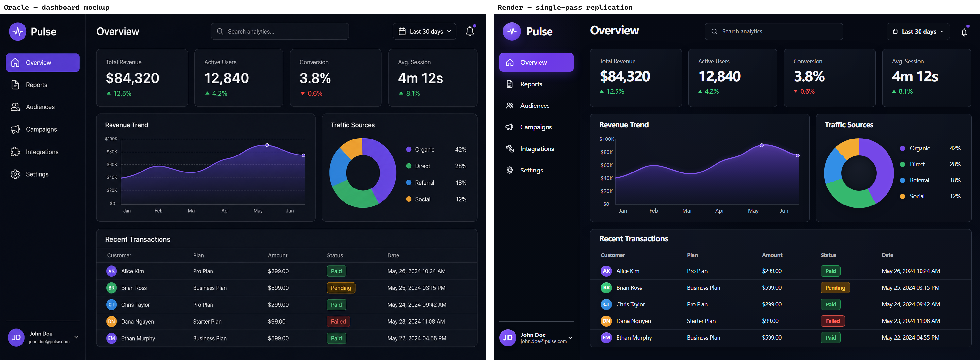The height and width of the screenshot is (360, 980).
Task: Click May 23, 2024 11:08 AM in Render table
Action: click(910, 321)
